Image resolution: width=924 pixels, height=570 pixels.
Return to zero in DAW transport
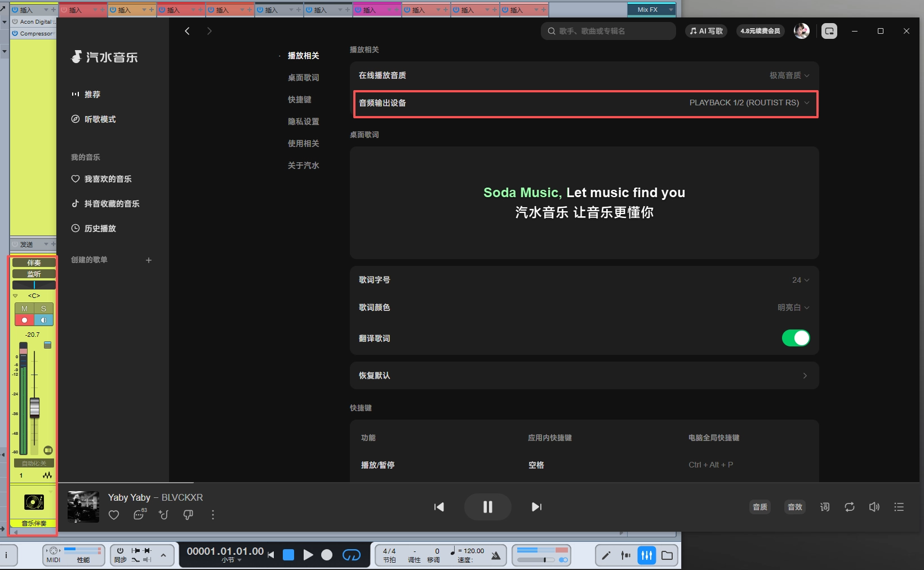[x=271, y=555]
